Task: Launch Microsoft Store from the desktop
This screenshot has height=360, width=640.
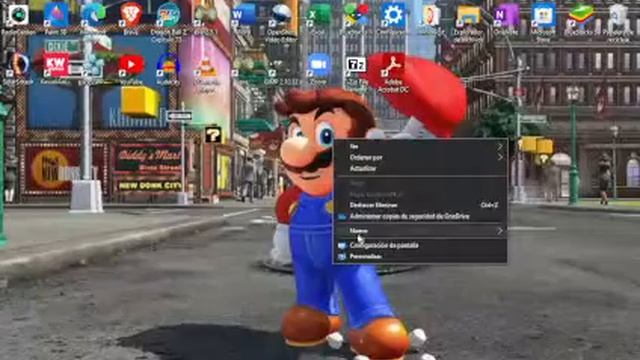Action: 544,21
